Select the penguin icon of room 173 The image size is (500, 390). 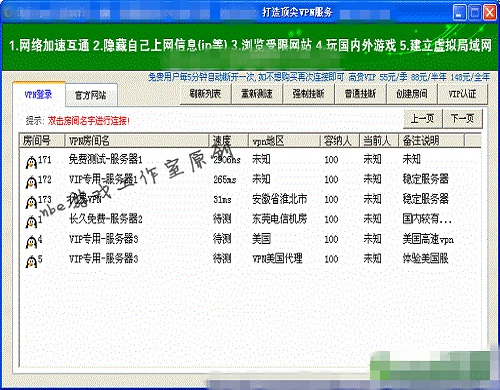(x=31, y=202)
